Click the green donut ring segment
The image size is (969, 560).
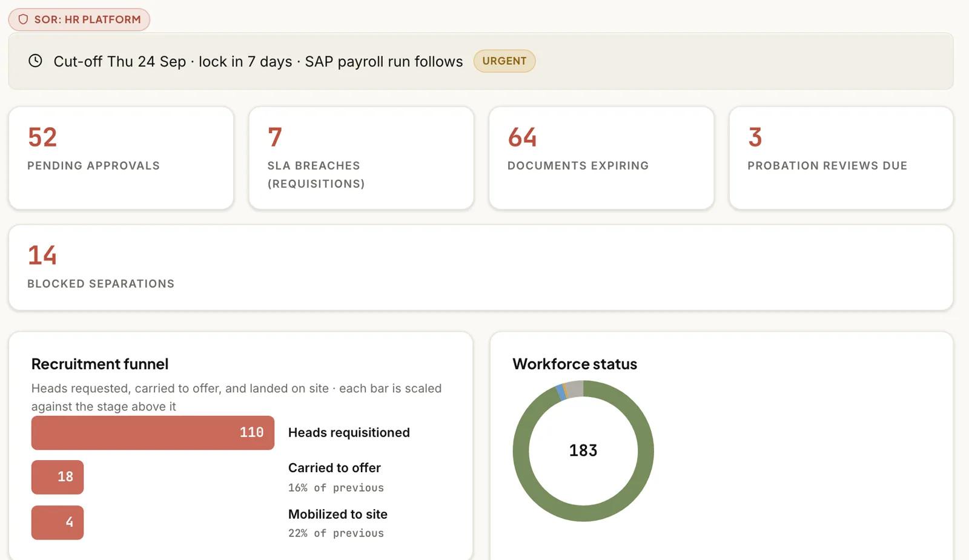(x=583, y=513)
